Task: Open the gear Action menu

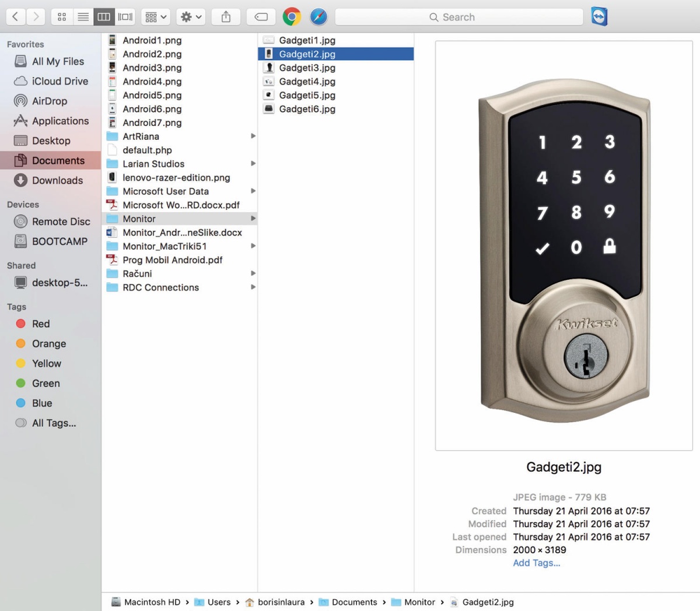Action: tap(191, 17)
